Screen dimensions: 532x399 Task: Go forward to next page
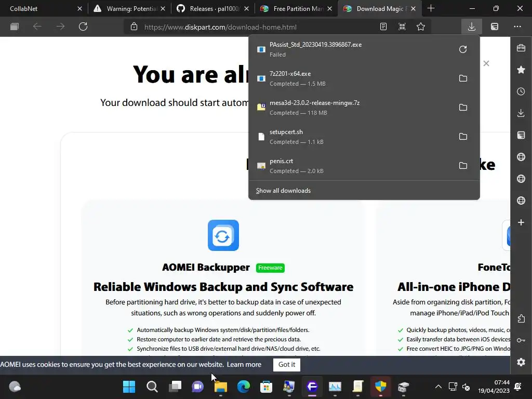(x=60, y=26)
